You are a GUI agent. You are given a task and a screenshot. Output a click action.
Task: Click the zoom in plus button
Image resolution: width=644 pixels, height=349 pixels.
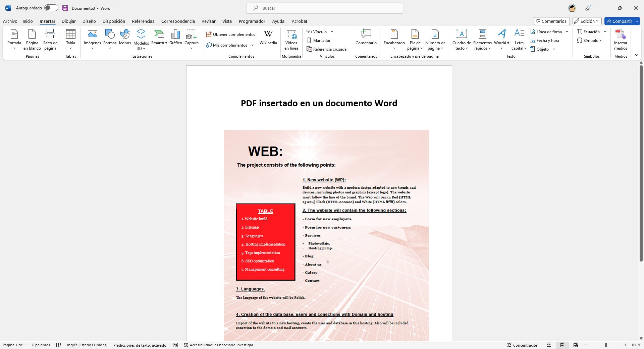click(x=626, y=345)
